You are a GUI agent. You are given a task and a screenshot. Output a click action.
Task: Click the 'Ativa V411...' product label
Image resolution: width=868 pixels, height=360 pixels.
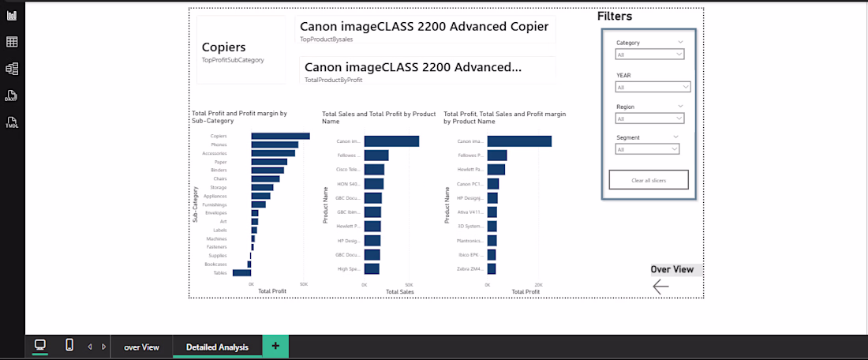coord(470,212)
